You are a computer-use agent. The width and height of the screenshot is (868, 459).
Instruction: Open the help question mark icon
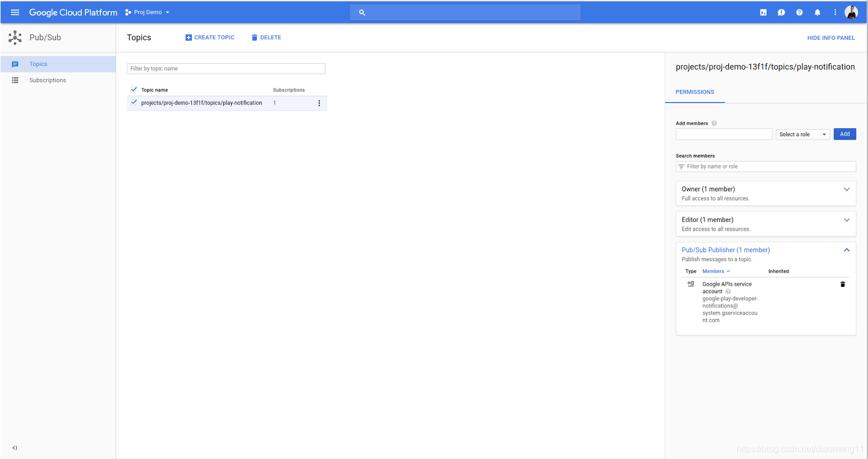799,13
